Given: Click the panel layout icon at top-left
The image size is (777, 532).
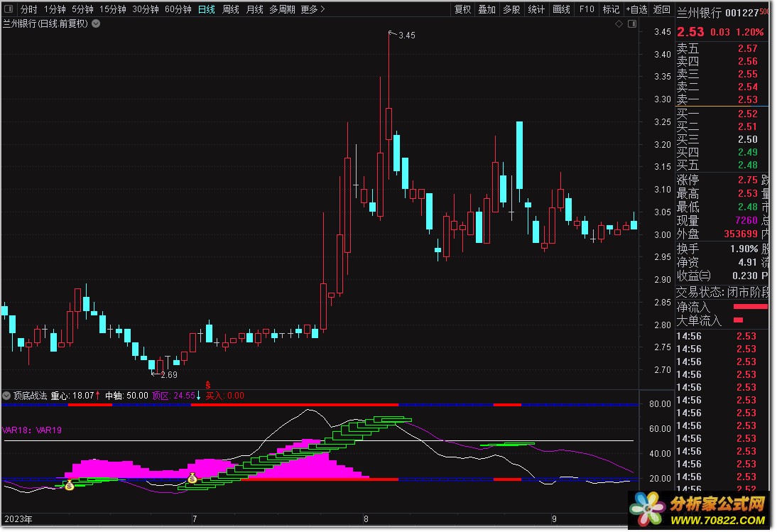Looking at the screenshot, I should [x=9, y=9].
